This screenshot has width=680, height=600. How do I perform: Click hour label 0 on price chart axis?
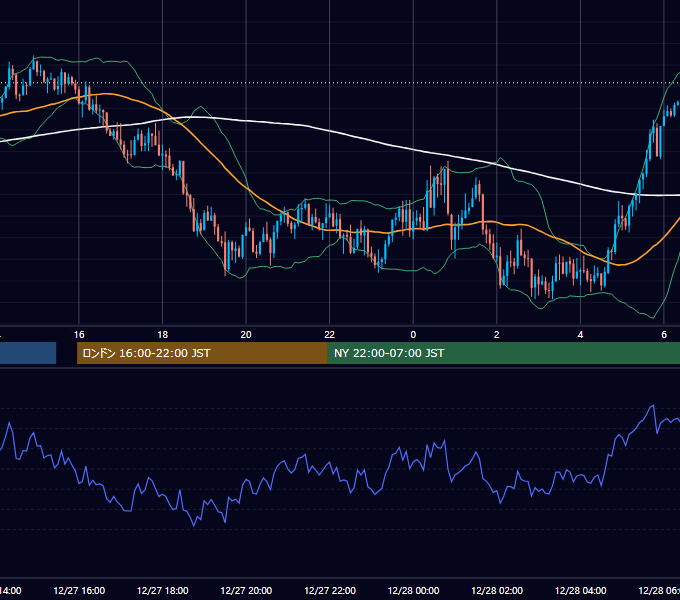click(413, 335)
